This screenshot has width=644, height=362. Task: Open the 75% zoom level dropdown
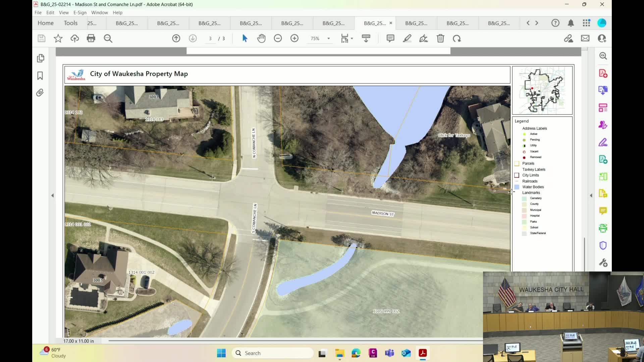[x=329, y=39]
